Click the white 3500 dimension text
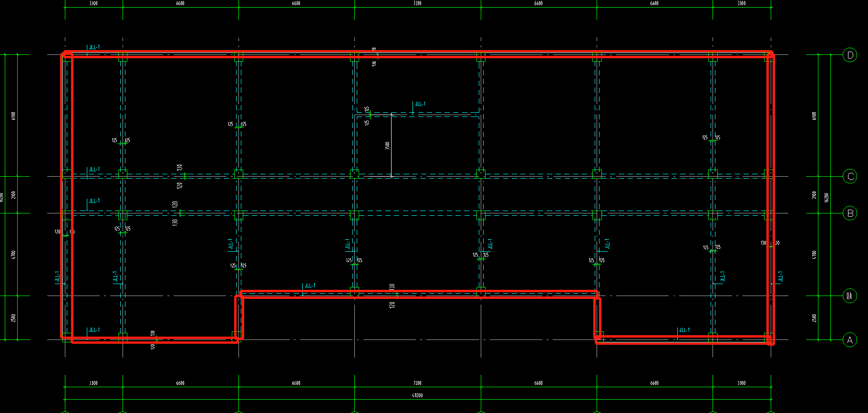This screenshot has width=868, height=413. pos(388,145)
